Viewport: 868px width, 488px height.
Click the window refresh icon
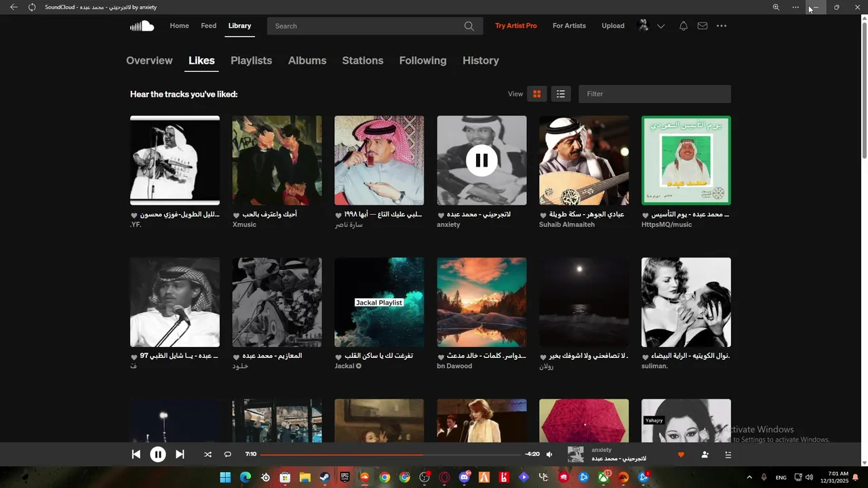point(32,7)
